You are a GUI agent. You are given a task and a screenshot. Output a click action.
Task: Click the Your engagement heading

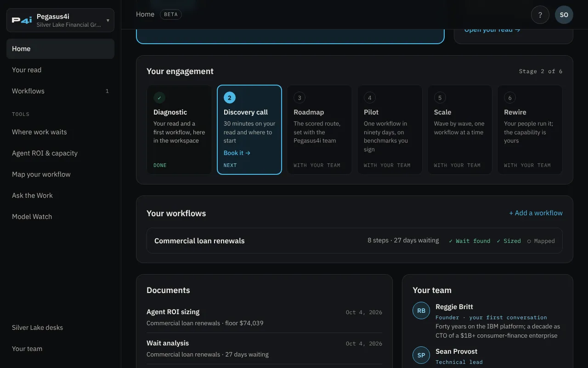180,71
